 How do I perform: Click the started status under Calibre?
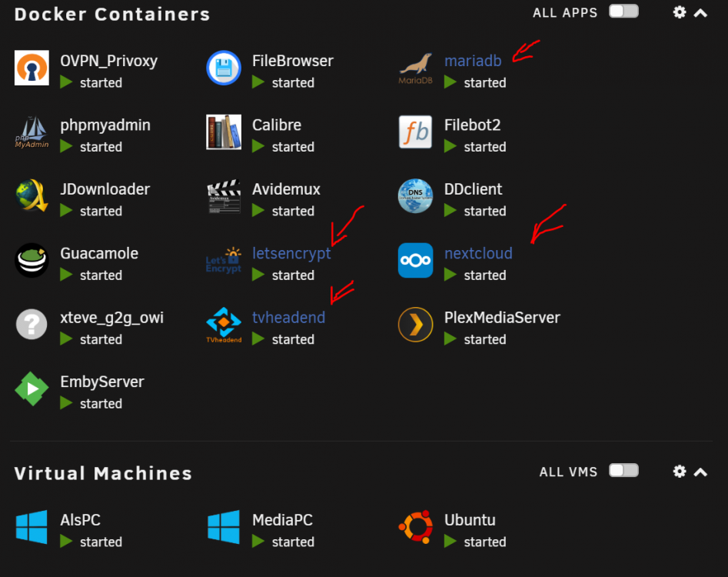[x=293, y=147]
